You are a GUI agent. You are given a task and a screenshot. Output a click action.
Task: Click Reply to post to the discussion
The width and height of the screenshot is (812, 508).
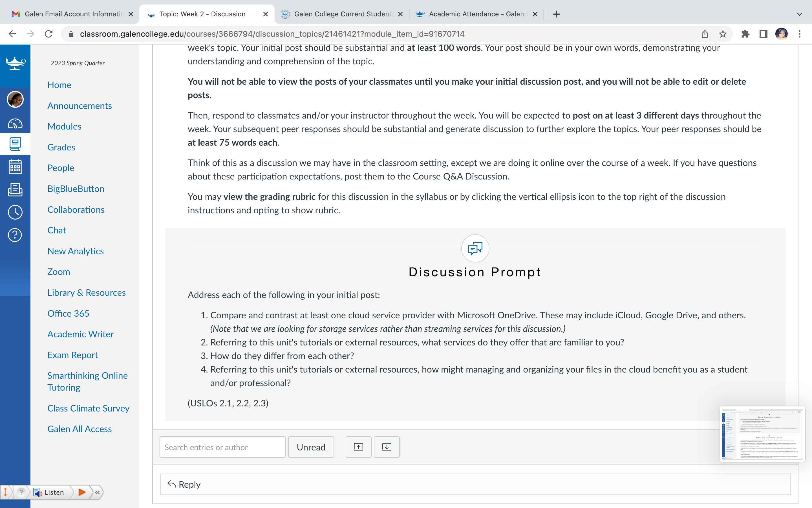tap(475, 485)
